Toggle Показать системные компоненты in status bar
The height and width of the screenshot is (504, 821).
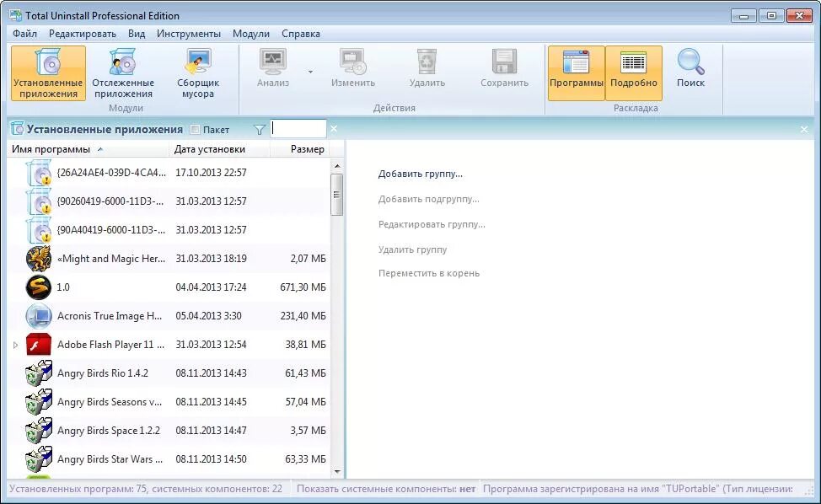[x=386, y=489]
